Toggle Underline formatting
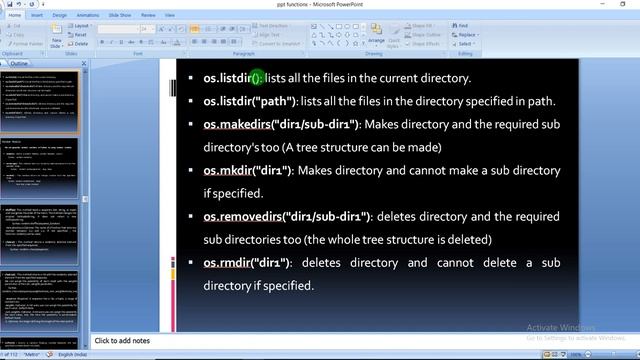Image resolution: width=640 pixels, height=360 pixels. tap(121, 42)
